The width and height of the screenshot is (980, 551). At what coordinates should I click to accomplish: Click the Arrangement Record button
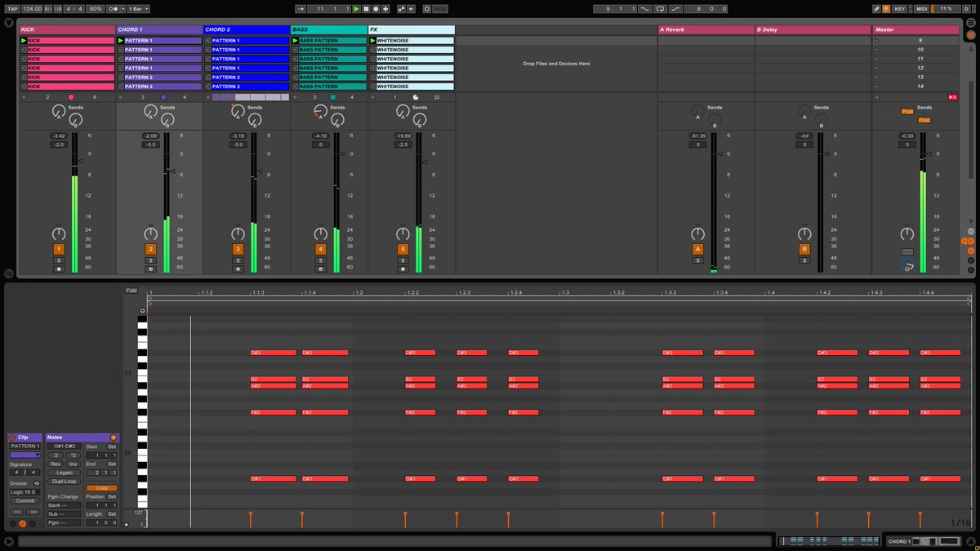point(376,8)
